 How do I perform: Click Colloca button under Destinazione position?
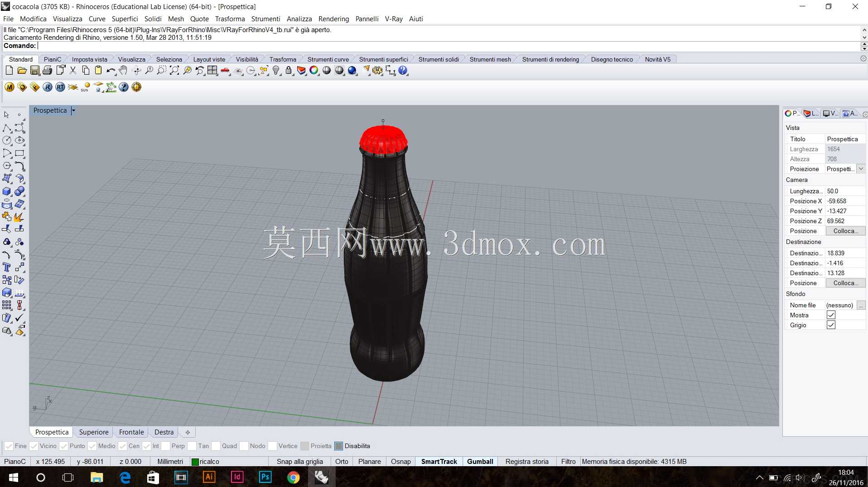tap(845, 283)
